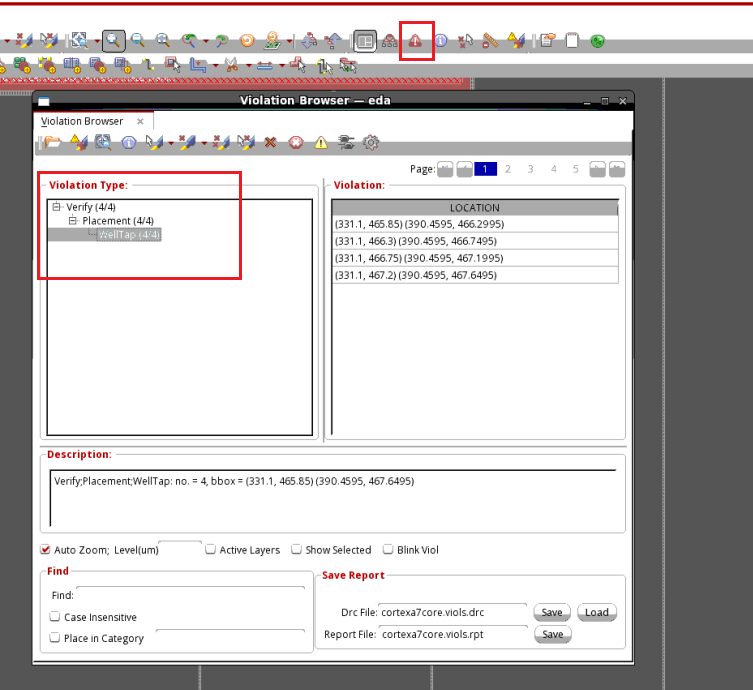
Task: Collapse the Verify (4/4) tree node
Action: (x=56, y=207)
